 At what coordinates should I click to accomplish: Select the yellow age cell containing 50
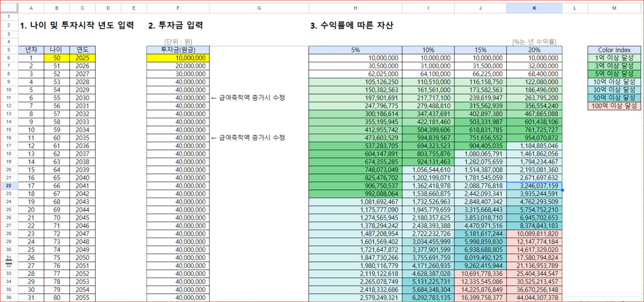click(x=56, y=58)
